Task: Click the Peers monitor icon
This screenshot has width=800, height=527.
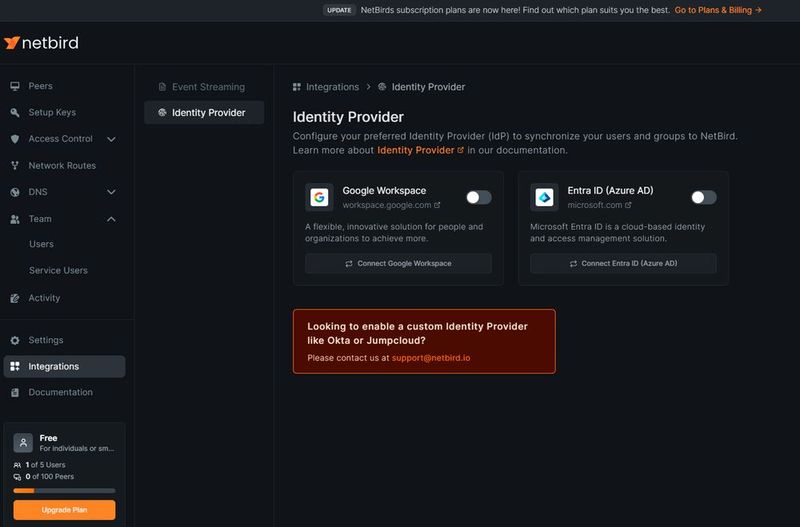Action: click(x=15, y=86)
